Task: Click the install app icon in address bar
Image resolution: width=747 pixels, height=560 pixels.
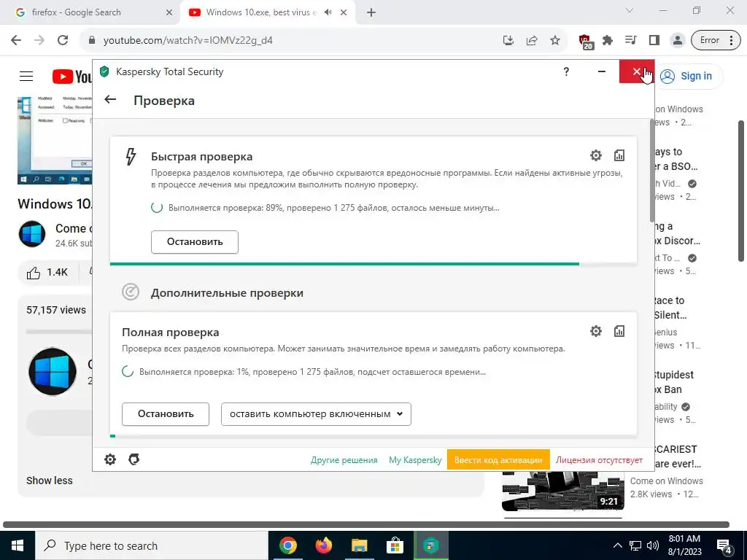Action: click(508, 41)
